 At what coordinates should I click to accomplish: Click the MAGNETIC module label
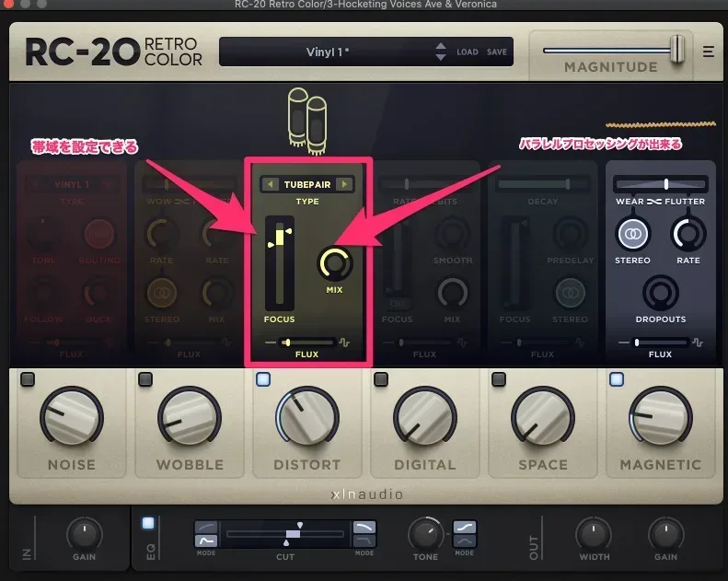[x=661, y=464]
